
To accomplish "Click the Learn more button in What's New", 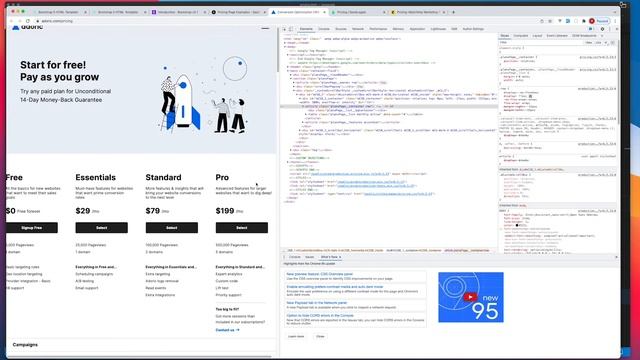I will tap(296, 336).
